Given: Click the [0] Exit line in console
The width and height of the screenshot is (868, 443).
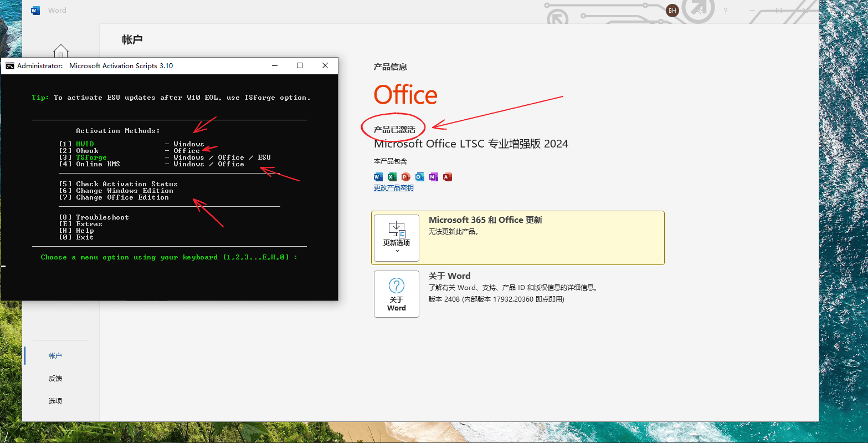Looking at the screenshot, I should [76, 237].
